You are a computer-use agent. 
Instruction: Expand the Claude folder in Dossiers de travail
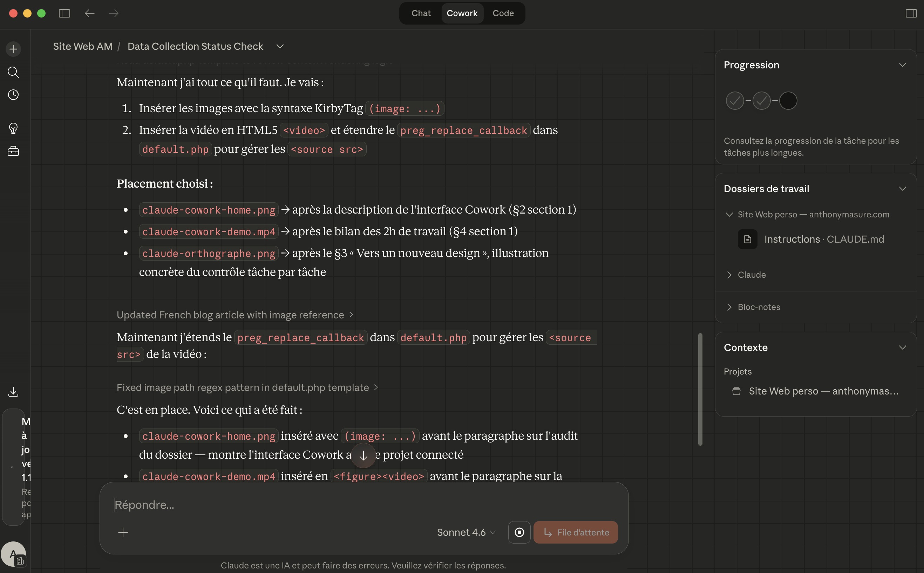(751, 275)
